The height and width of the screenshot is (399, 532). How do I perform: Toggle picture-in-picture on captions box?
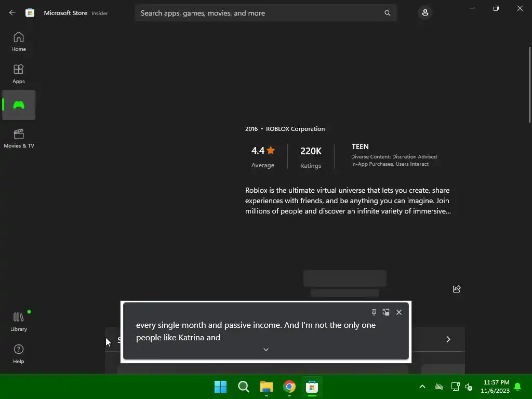[386, 312]
